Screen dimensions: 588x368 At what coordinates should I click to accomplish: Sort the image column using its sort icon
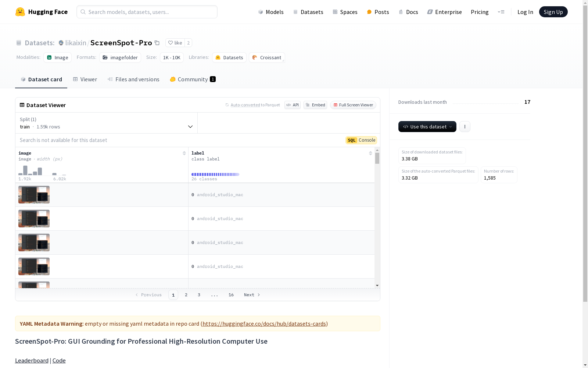[x=184, y=153]
